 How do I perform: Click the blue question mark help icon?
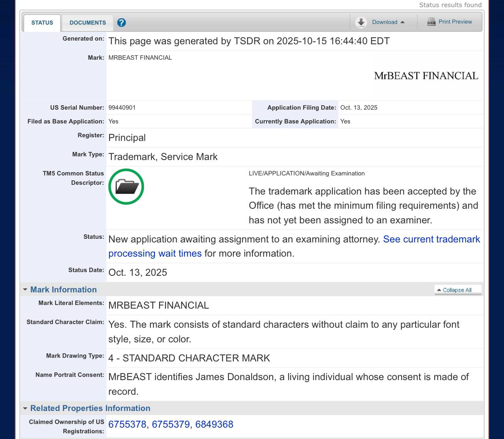pos(121,23)
